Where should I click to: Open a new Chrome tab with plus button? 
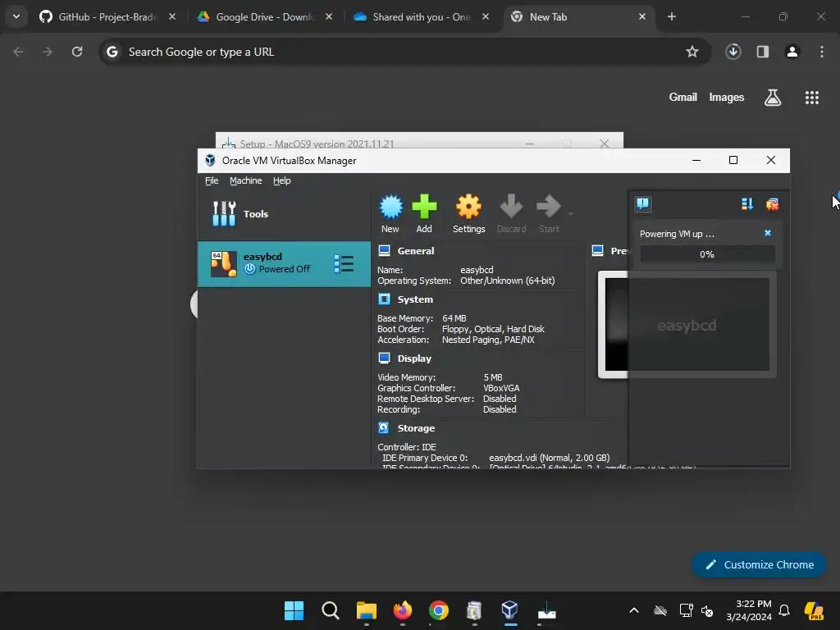coord(672,17)
